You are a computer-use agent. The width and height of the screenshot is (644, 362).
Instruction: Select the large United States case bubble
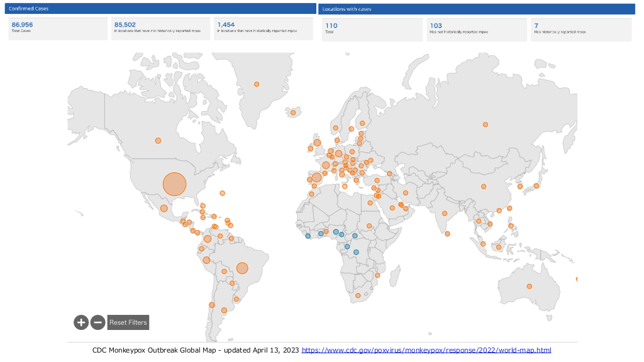175,184
